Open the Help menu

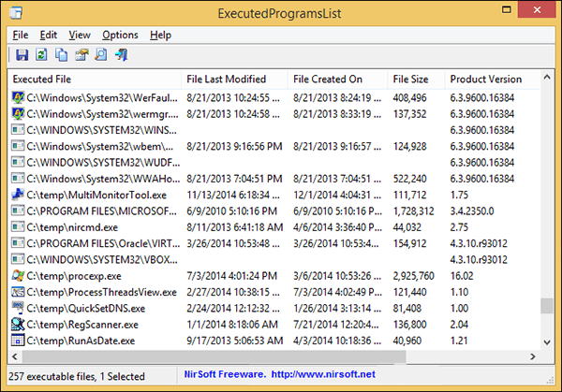point(160,35)
